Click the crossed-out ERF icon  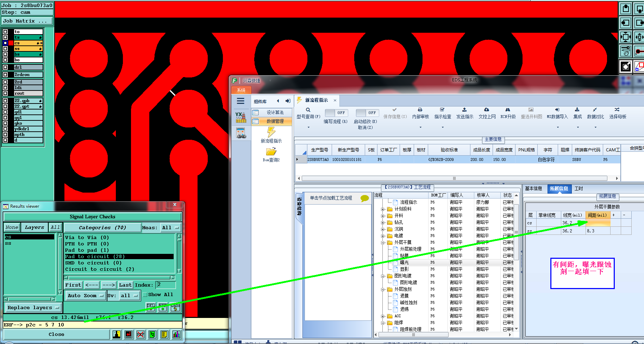(x=140, y=334)
